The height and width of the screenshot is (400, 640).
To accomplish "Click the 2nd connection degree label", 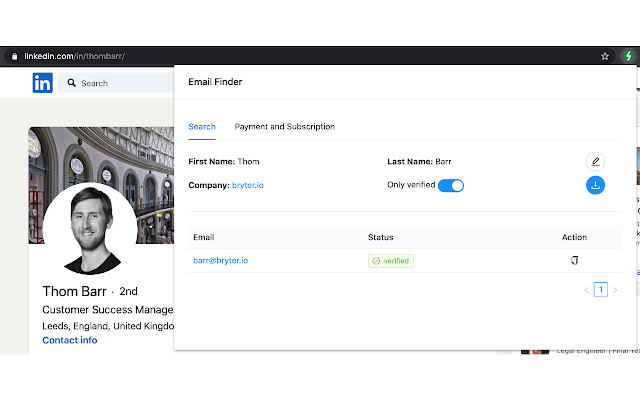I will [x=128, y=291].
